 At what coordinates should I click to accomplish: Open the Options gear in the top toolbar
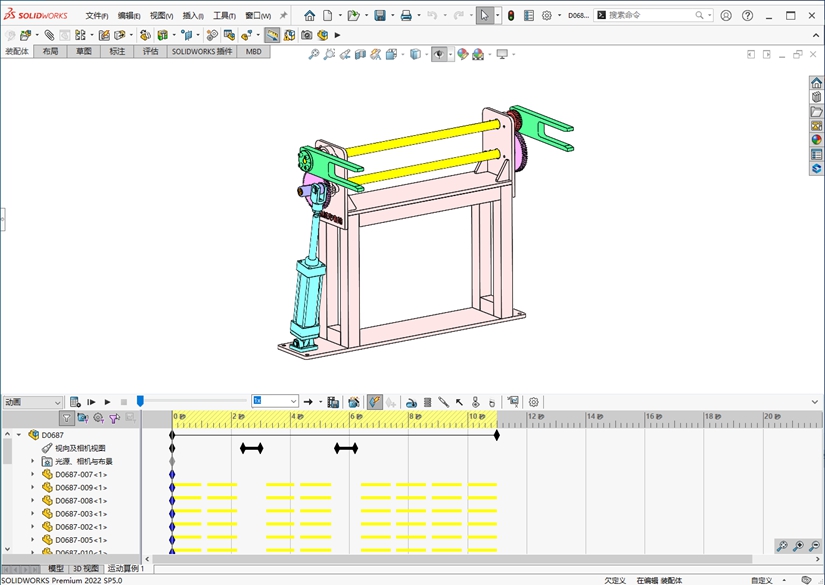click(547, 15)
